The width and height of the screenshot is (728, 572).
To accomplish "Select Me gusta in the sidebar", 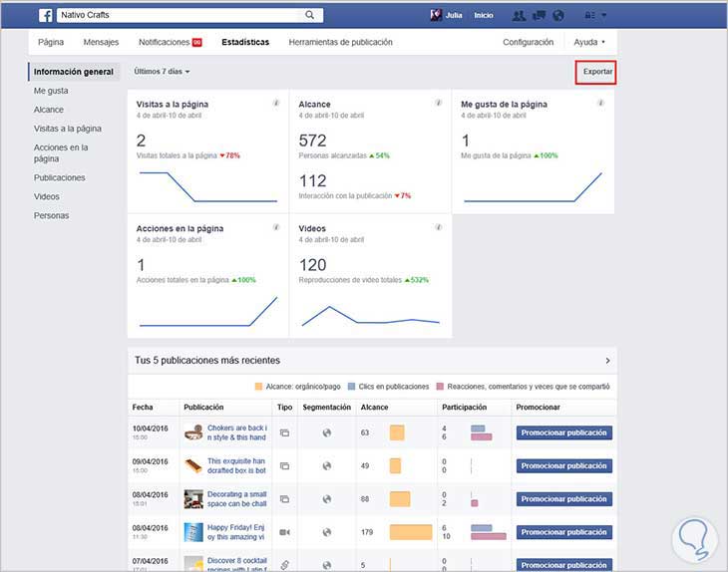I will point(51,91).
